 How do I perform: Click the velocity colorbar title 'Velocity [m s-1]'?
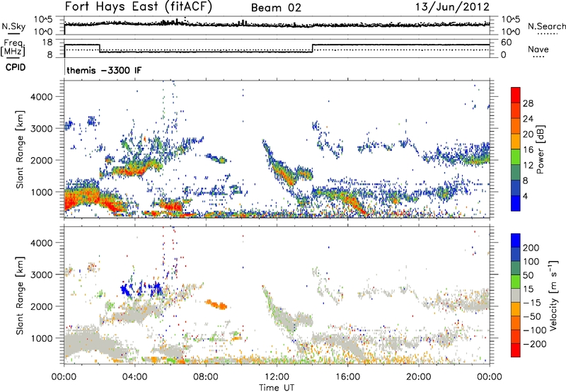click(554, 295)
